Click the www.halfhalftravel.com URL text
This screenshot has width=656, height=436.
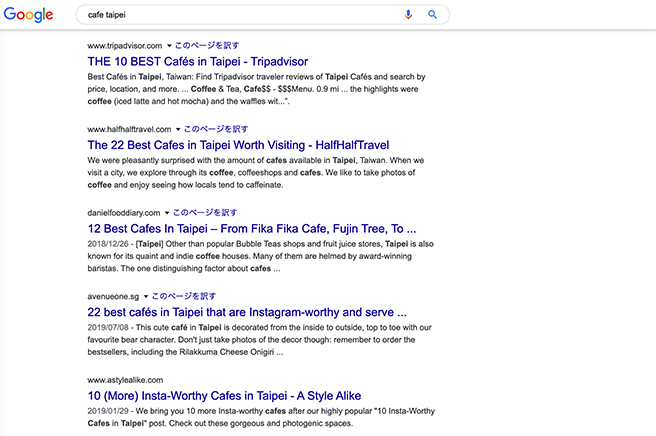tap(129, 129)
